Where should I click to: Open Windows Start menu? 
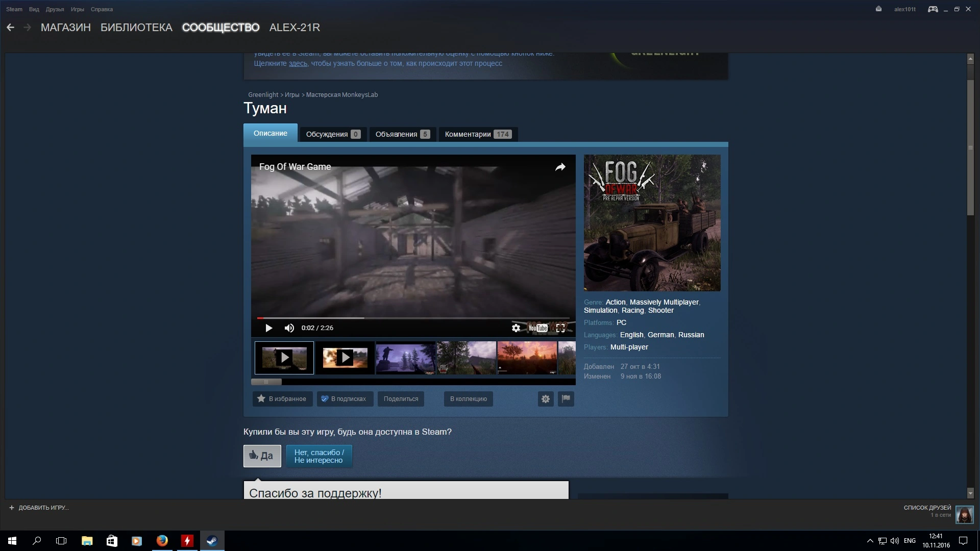tap(12, 541)
